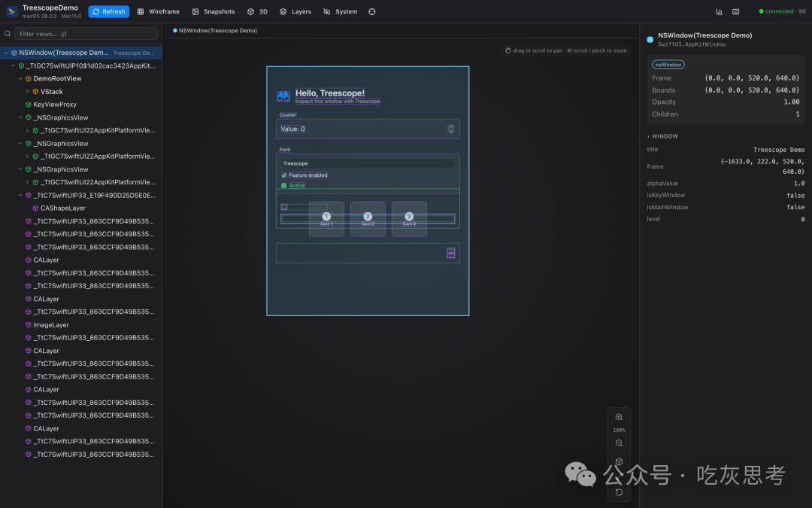Image resolution: width=812 pixels, height=508 pixels.
Task: Activate the crosshair pick-element tool
Action: [372, 11]
